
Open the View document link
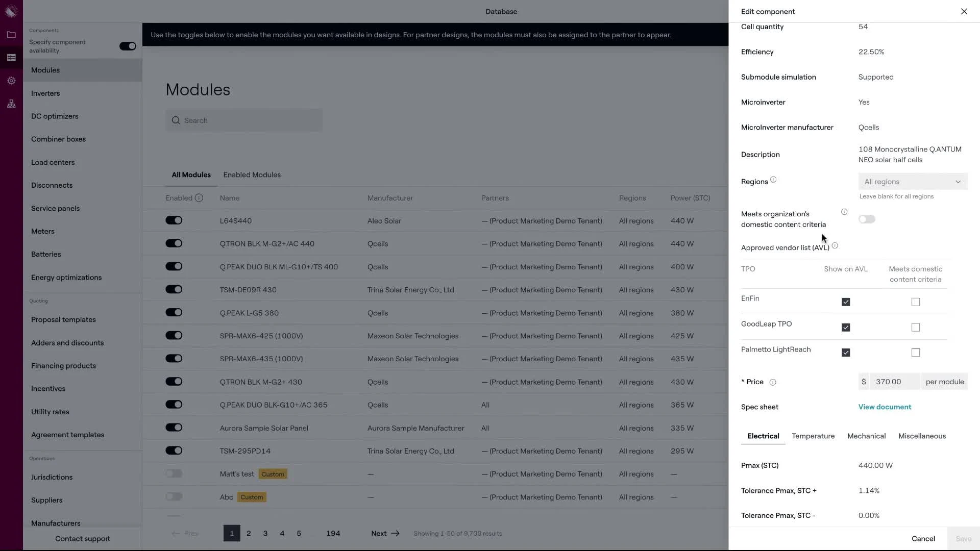885,407
